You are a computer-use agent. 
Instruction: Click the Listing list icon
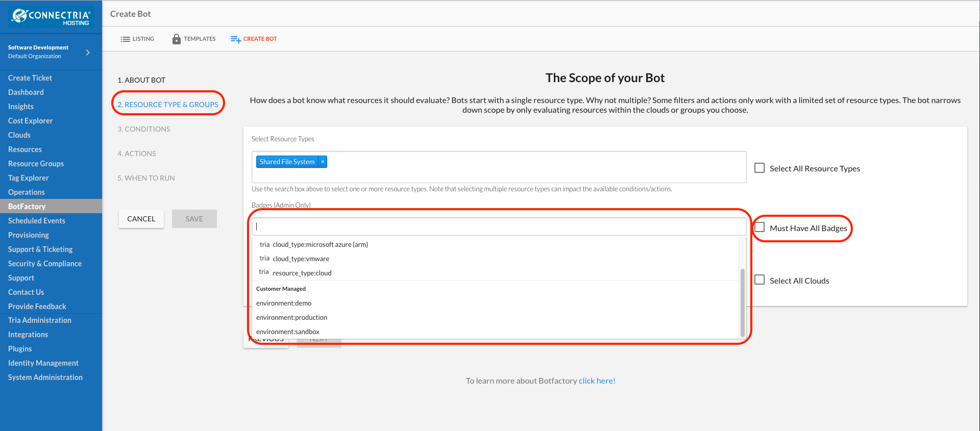(x=125, y=39)
